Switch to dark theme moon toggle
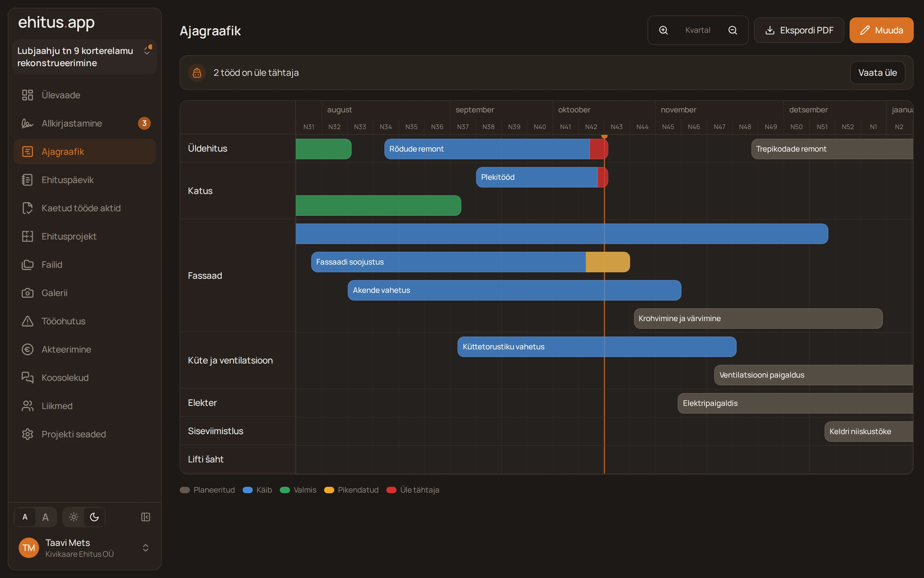The width and height of the screenshot is (924, 578). pyautogui.click(x=94, y=517)
